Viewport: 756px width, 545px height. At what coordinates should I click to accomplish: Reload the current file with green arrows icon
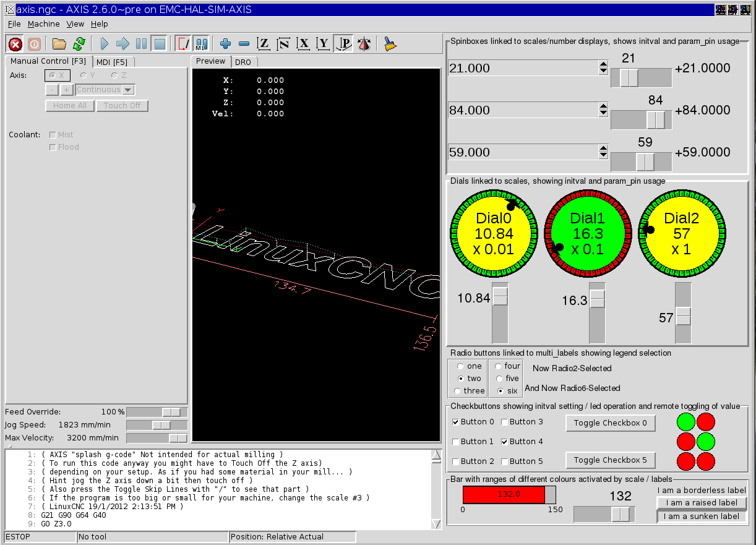pyautogui.click(x=79, y=44)
